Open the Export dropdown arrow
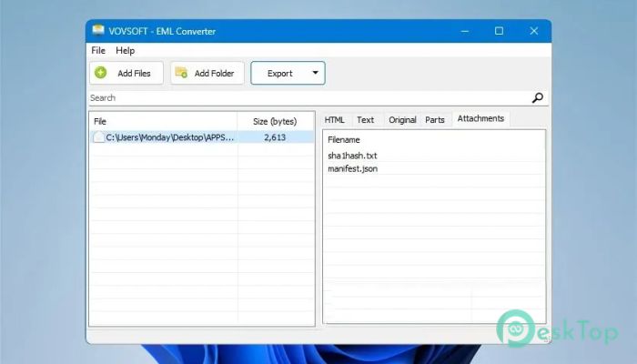The height and width of the screenshot is (364, 637). point(315,73)
